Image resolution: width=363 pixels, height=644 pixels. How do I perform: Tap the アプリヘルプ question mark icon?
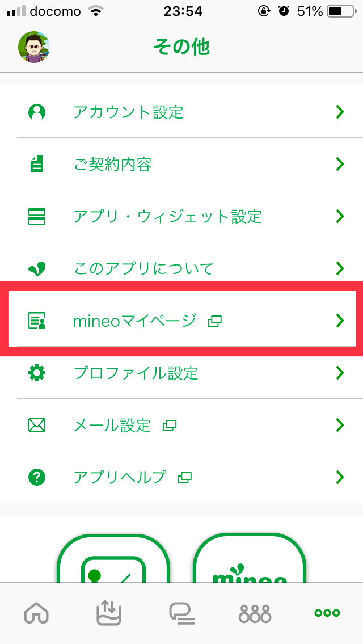pos(37,477)
